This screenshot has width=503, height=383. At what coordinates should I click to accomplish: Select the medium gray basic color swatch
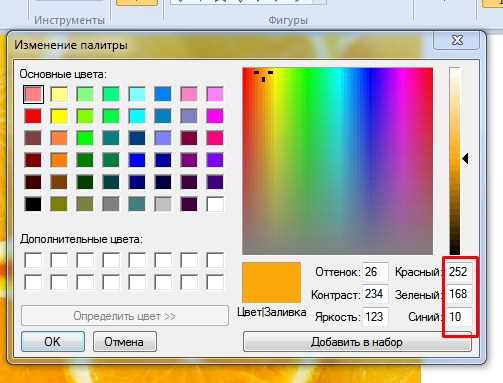pos(111,204)
